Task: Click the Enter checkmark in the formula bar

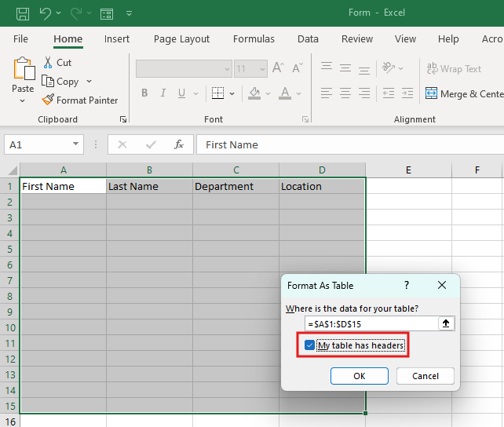Action: [151, 144]
